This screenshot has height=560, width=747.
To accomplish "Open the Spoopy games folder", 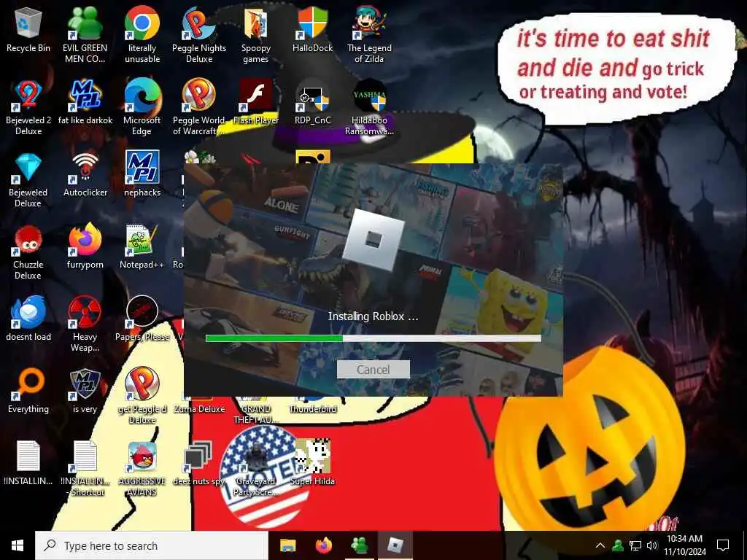I will (256, 34).
